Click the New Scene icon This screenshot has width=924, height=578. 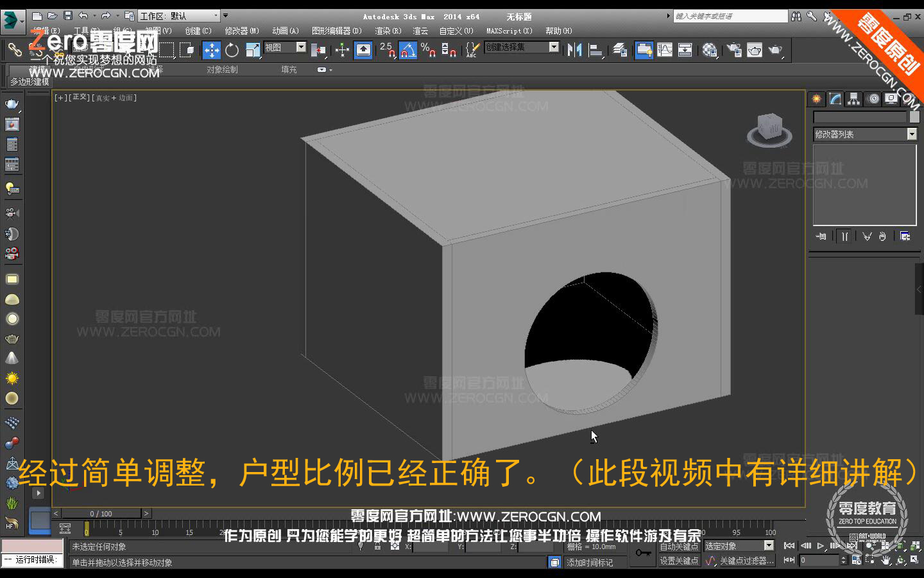[37, 16]
